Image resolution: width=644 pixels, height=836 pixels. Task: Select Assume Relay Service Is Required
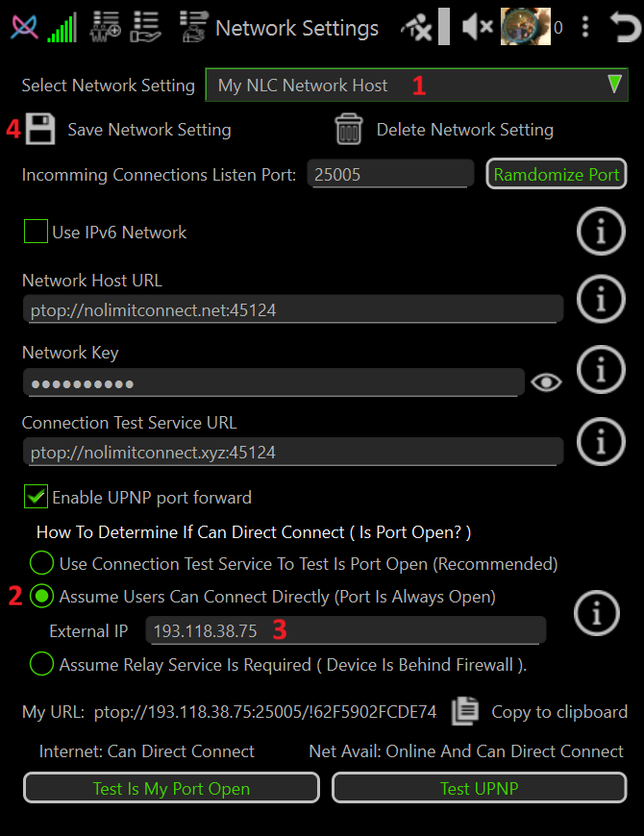pyautogui.click(x=40, y=664)
